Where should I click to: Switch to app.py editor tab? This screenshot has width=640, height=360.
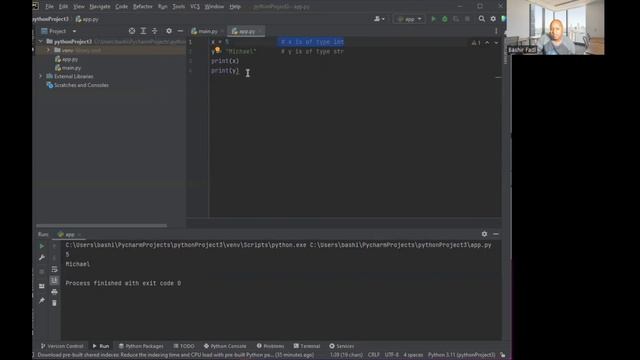pyautogui.click(x=246, y=31)
